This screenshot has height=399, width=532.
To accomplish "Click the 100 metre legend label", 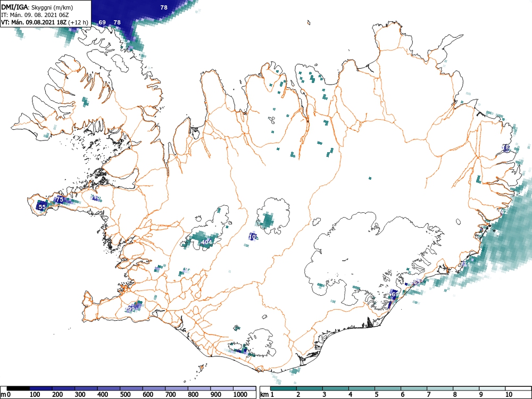I will pos(35,395).
